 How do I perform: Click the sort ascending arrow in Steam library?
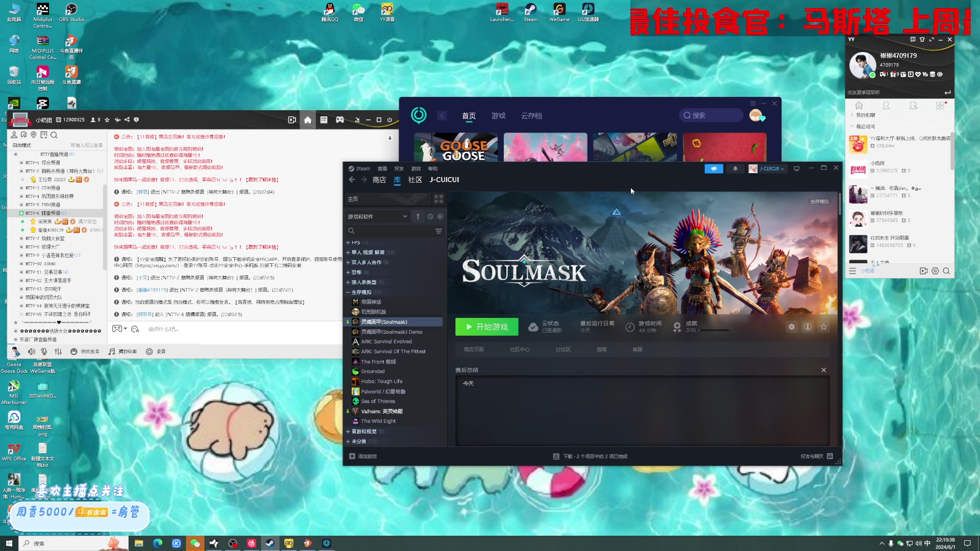coord(418,217)
